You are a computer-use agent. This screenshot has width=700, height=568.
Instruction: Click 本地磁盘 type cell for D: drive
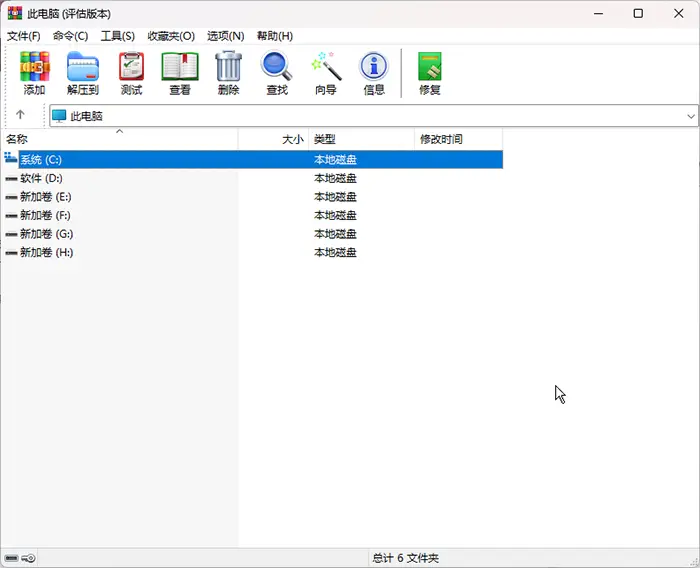335,179
